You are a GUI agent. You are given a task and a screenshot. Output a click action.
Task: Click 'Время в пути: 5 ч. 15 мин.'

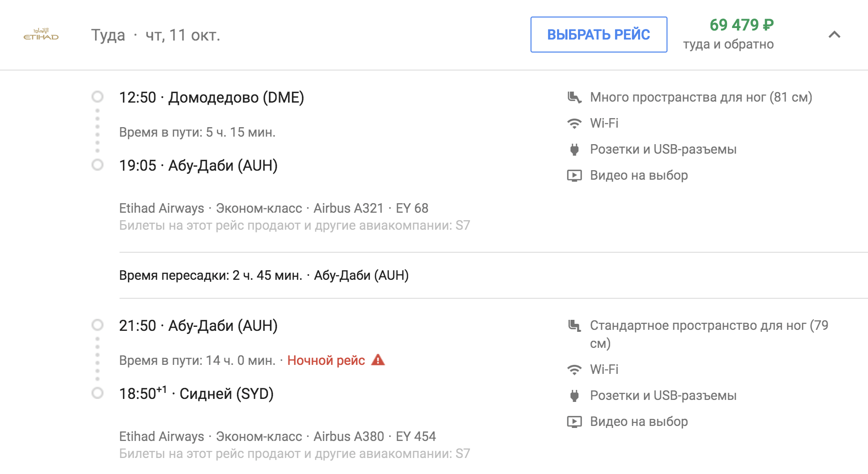197,132
